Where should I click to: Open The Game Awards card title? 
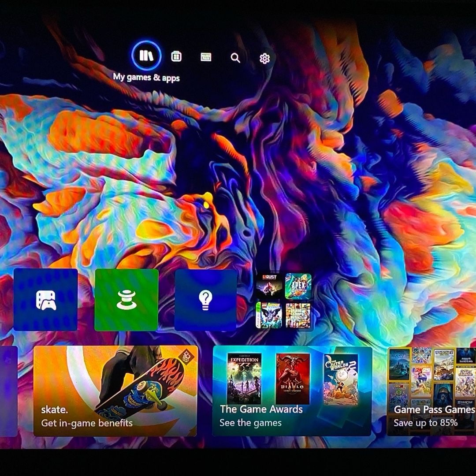261,409
